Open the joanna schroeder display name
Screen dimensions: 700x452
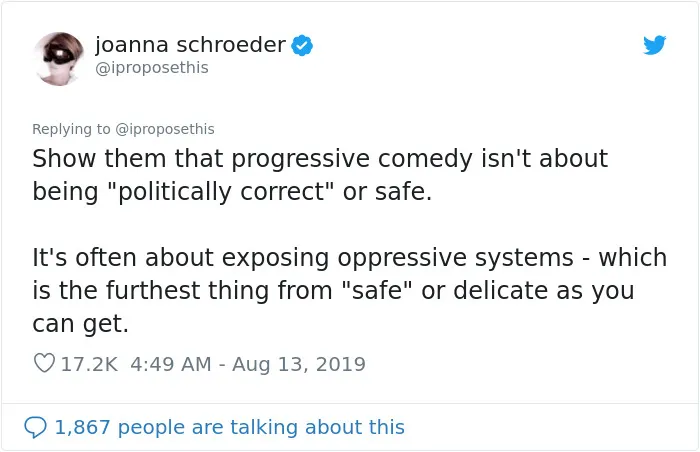tap(190, 45)
